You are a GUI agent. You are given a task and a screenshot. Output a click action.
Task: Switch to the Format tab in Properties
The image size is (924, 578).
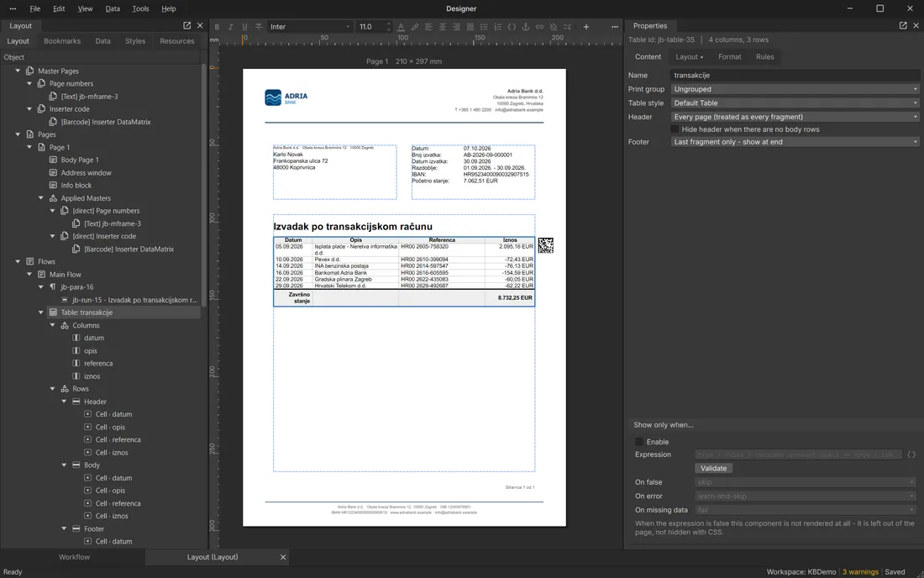click(x=729, y=57)
